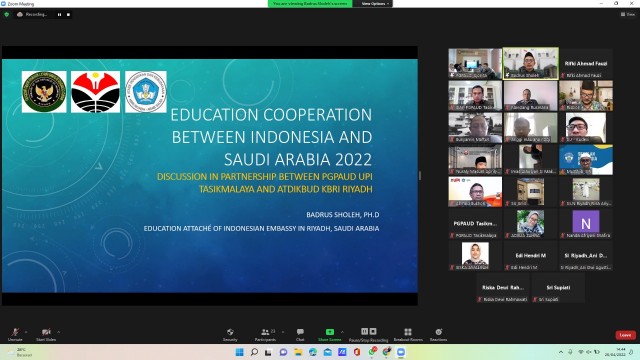Viewport: 640px width, 360px height.
Task: Open WhatsApp from the taskbar
Action: click(372, 351)
